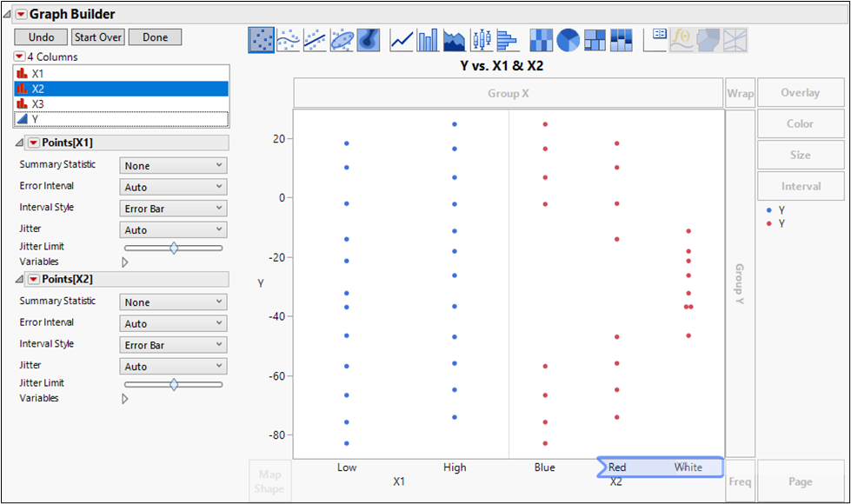Click the Y axis title label

pyautogui.click(x=261, y=283)
